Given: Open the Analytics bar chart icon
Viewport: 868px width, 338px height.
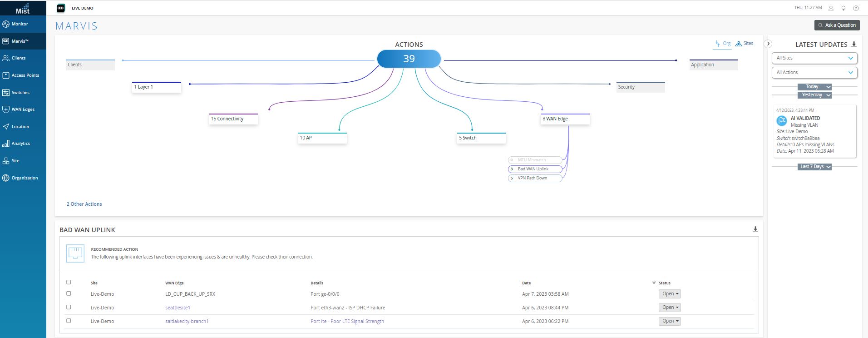Looking at the screenshot, I should click(6, 144).
